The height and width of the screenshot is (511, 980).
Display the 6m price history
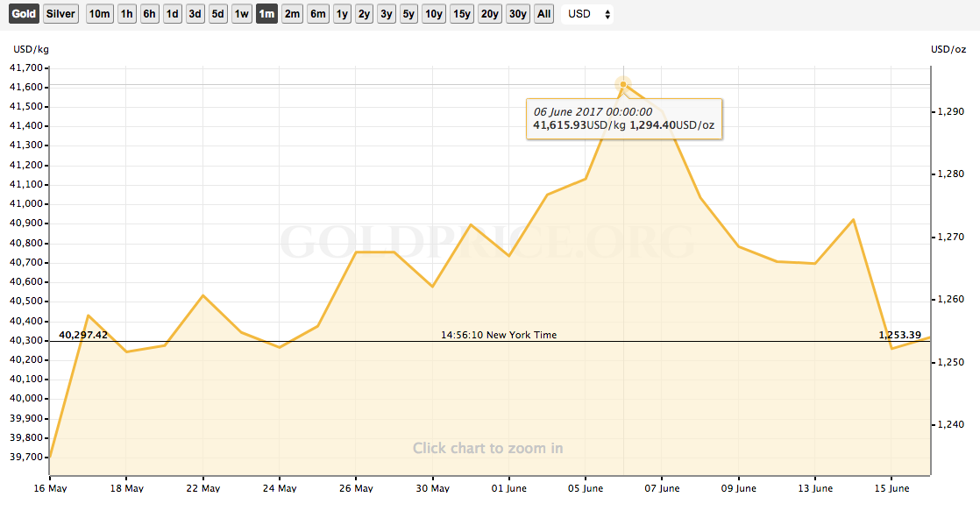[x=318, y=14]
